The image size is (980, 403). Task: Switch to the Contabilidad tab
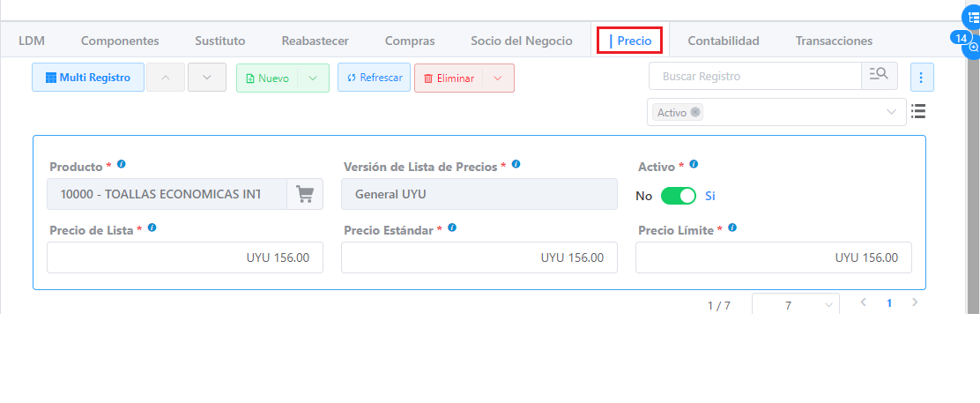(x=723, y=41)
